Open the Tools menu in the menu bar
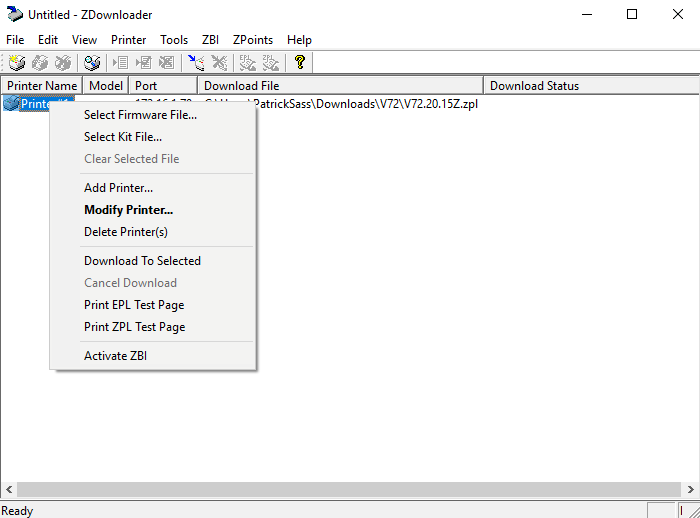The width and height of the screenshot is (700, 518). pyautogui.click(x=174, y=40)
